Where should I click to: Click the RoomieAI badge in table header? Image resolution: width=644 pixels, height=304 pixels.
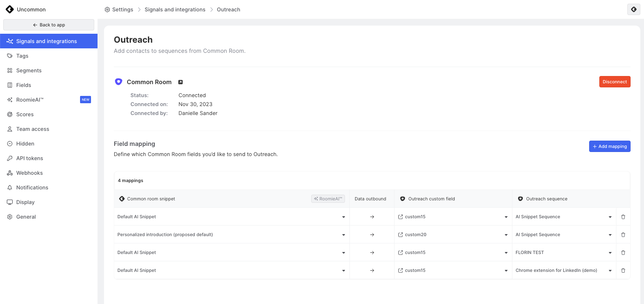(x=328, y=199)
